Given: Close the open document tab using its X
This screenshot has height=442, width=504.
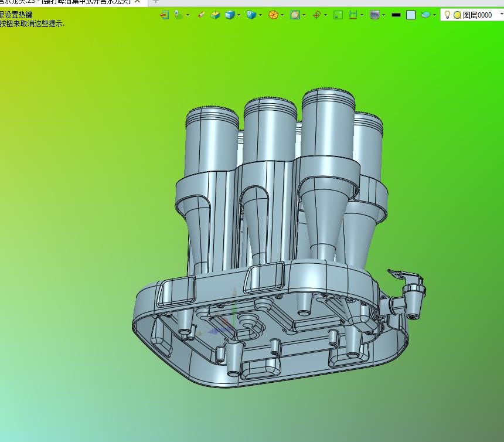Looking at the screenshot, I should coord(137,1).
